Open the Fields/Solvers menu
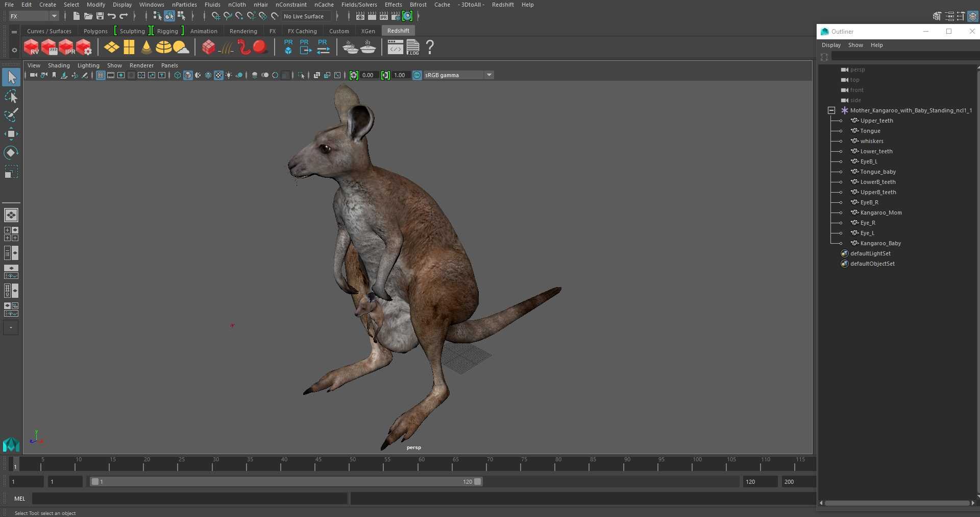Image resolution: width=980 pixels, height=517 pixels. [359, 5]
